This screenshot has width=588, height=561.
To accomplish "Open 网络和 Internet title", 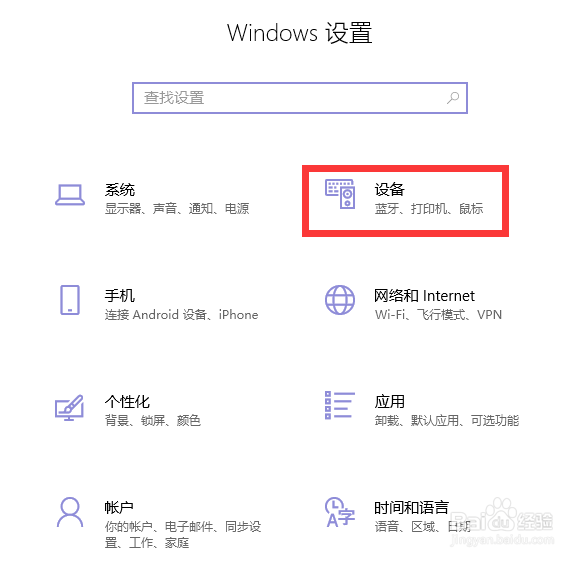I will click(424, 296).
